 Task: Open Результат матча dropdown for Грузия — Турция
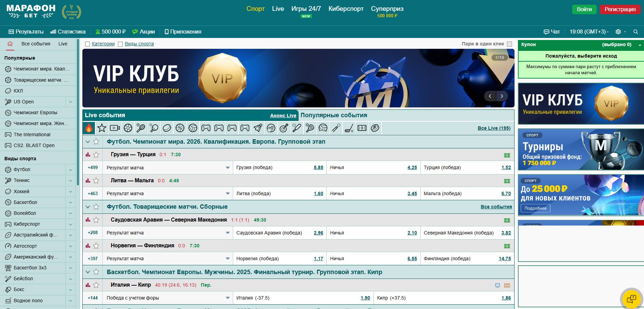(168, 168)
